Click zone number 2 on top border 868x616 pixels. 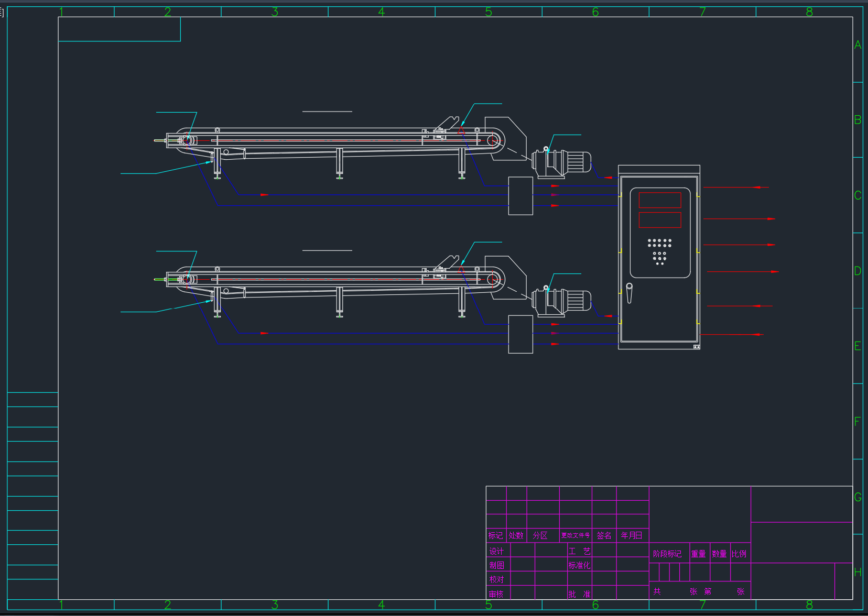coord(168,12)
